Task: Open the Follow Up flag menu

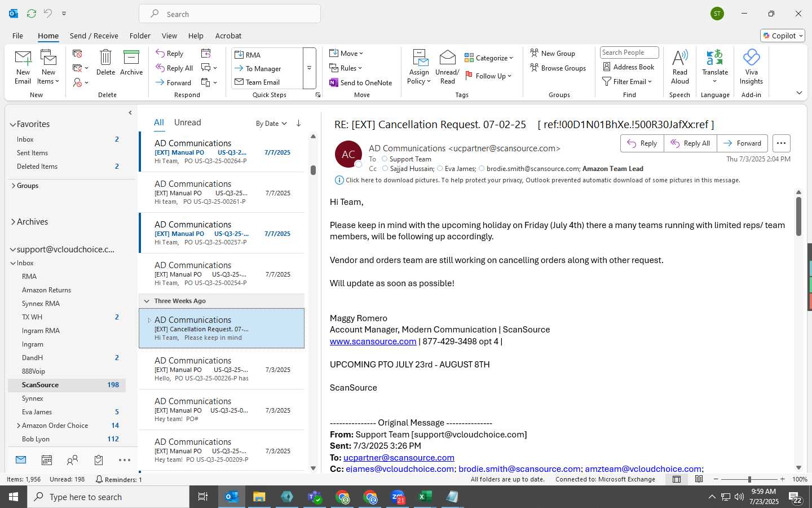Action: pos(488,76)
